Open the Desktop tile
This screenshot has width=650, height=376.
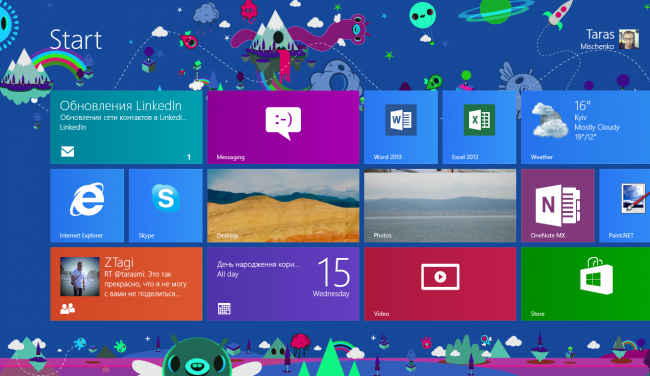pyautogui.click(x=283, y=206)
